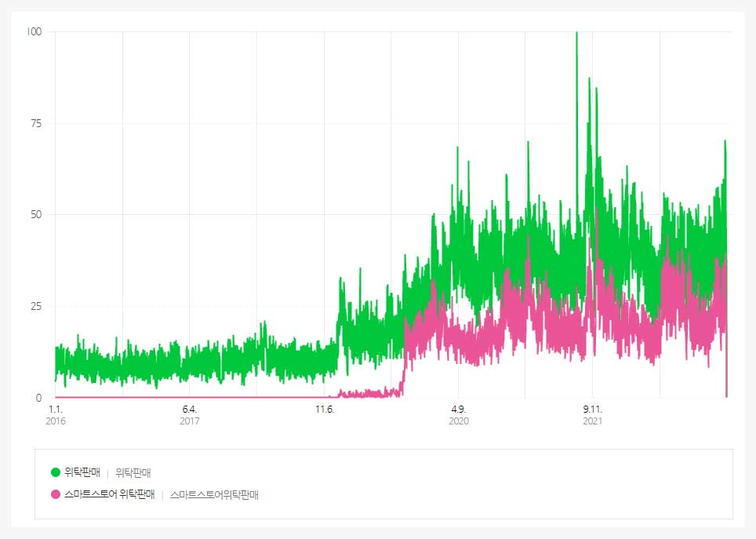
Task: Click the 50 y-axis value
Action: (36, 215)
